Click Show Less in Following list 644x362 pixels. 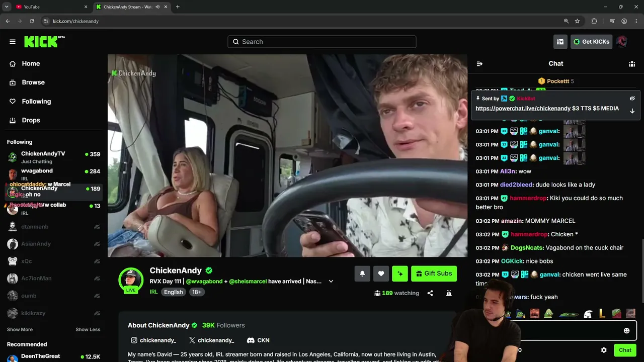point(88,330)
